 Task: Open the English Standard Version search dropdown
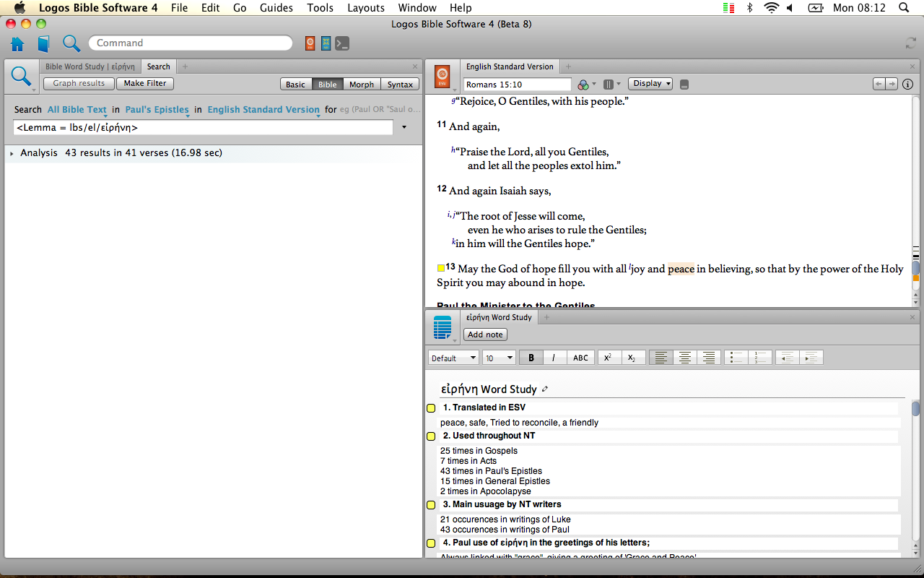263,110
